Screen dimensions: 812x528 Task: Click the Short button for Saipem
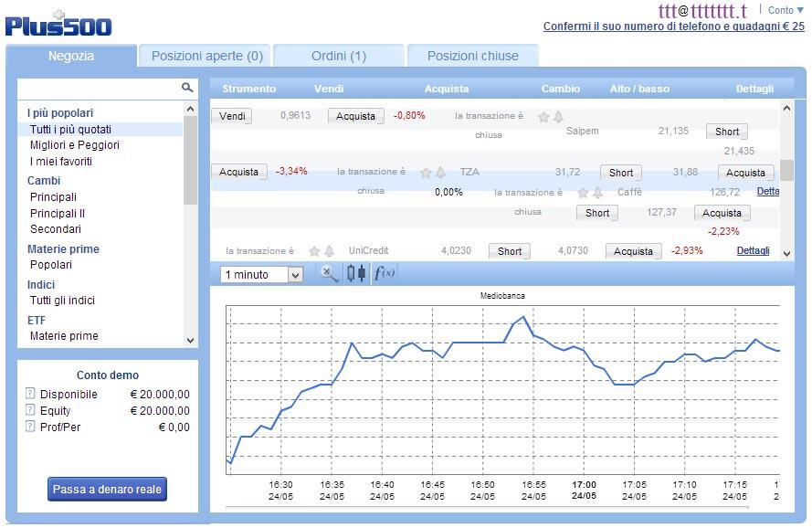(x=727, y=132)
